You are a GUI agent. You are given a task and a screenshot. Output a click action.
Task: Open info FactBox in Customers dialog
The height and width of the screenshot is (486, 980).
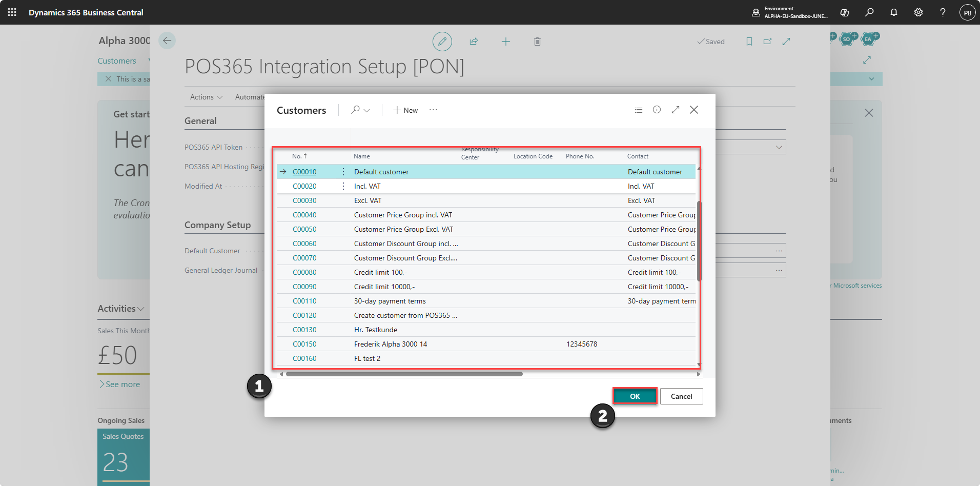(657, 110)
